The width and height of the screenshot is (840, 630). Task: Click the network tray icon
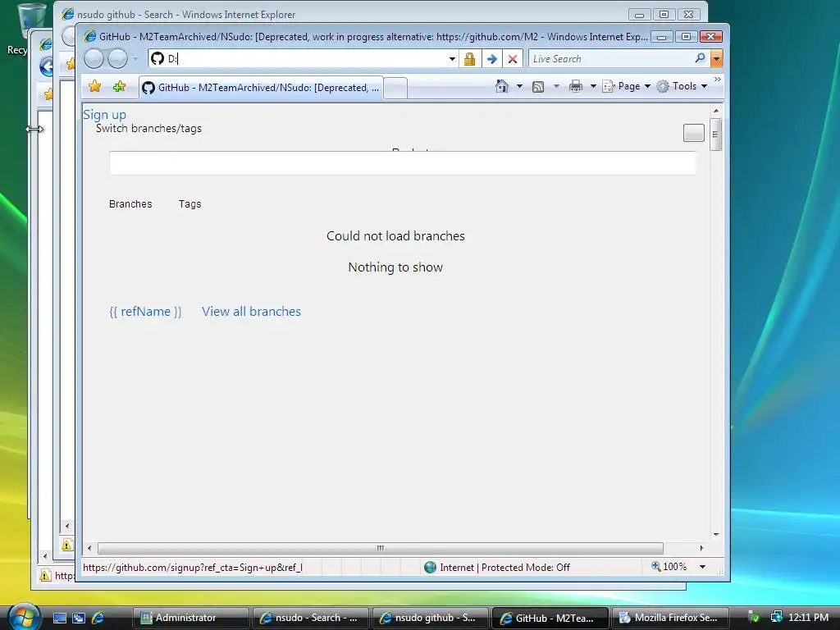(776, 617)
